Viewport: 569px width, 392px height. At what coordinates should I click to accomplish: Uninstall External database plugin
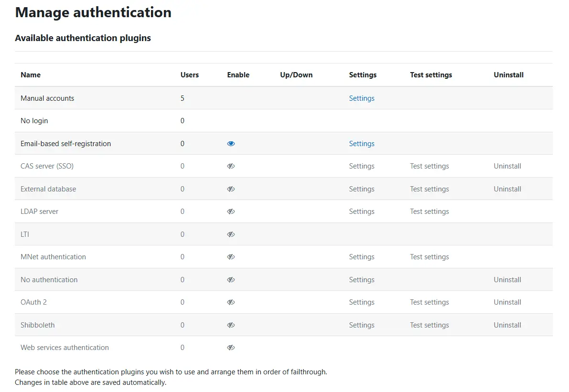(x=507, y=189)
